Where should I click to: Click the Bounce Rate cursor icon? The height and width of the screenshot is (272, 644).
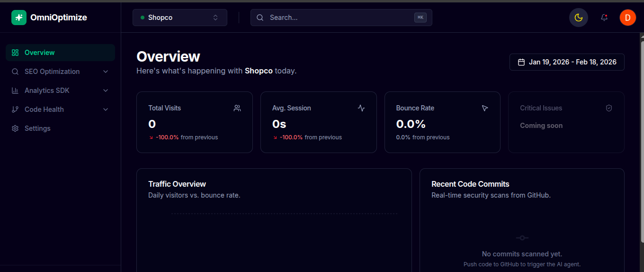[485, 108]
